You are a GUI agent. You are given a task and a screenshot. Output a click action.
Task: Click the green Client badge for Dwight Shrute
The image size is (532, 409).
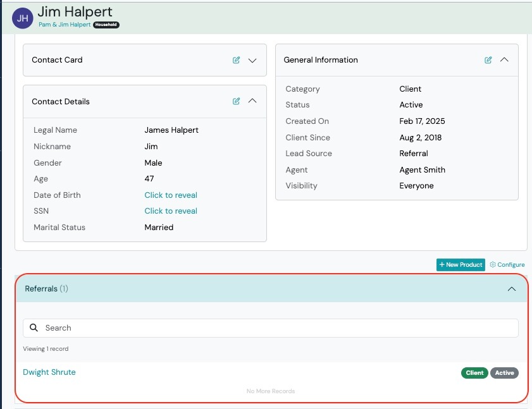[474, 373]
